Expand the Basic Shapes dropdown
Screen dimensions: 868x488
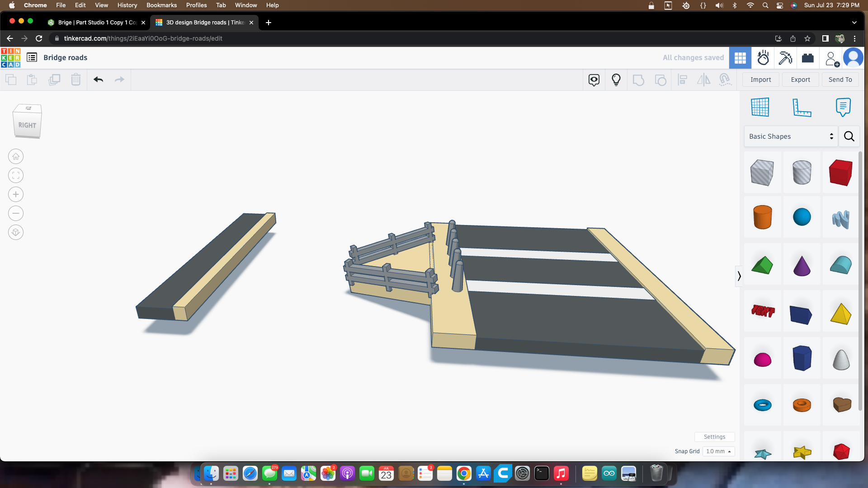tap(791, 136)
